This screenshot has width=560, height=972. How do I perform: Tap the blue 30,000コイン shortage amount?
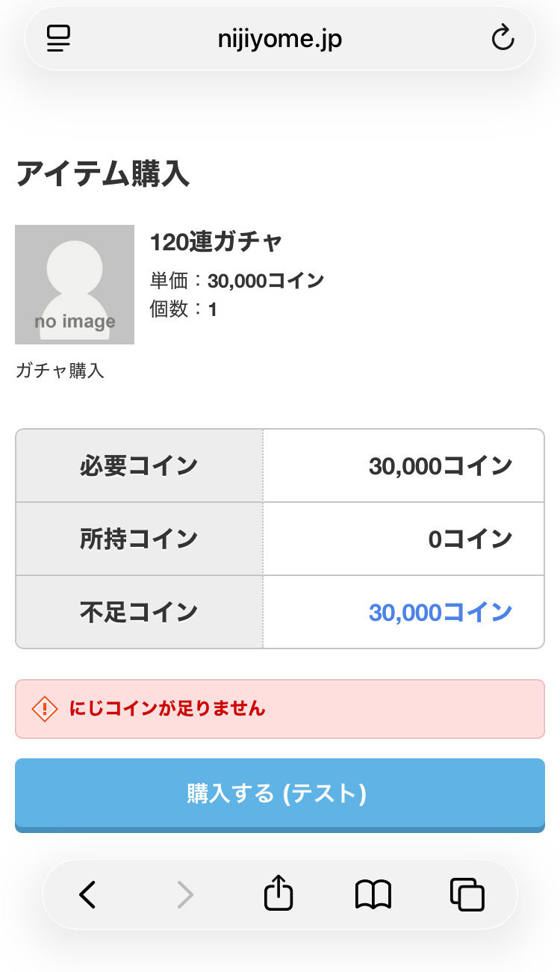point(440,613)
